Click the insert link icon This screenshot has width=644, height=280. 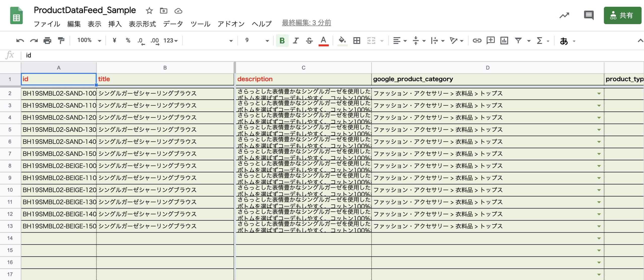point(477,41)
